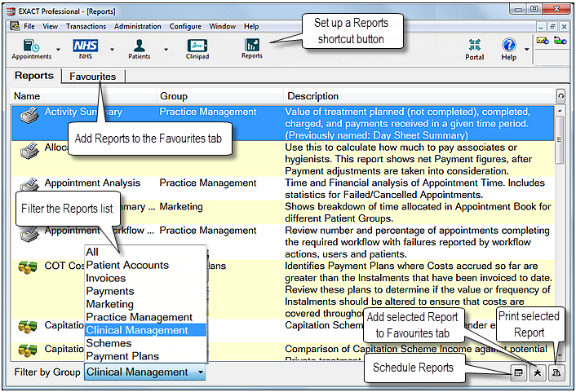Click the scrollbar up arrow
The image size is (576, 392).
pos(560,111)
